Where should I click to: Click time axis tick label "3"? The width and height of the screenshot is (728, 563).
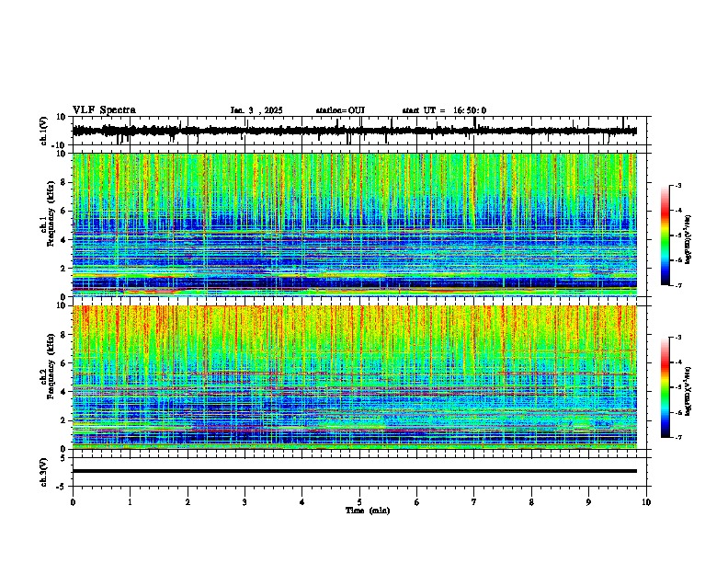[x=245, y=501]
